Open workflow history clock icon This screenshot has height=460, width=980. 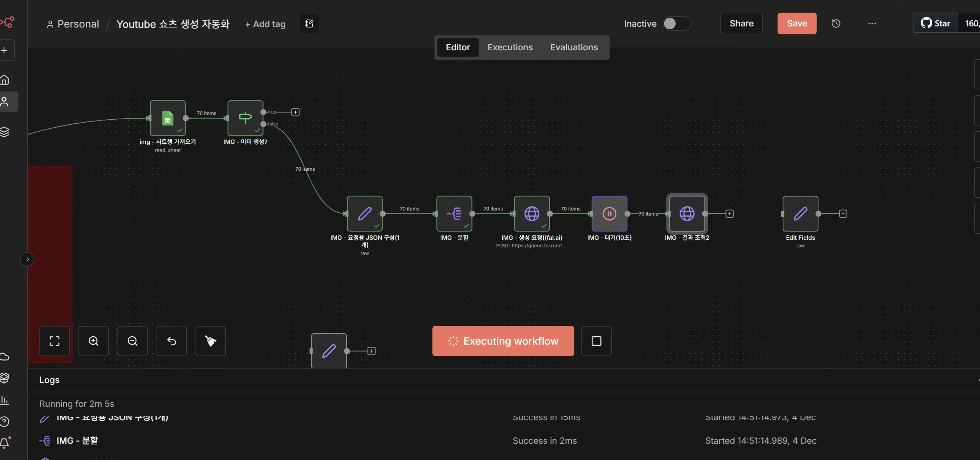tap(836, 24)
